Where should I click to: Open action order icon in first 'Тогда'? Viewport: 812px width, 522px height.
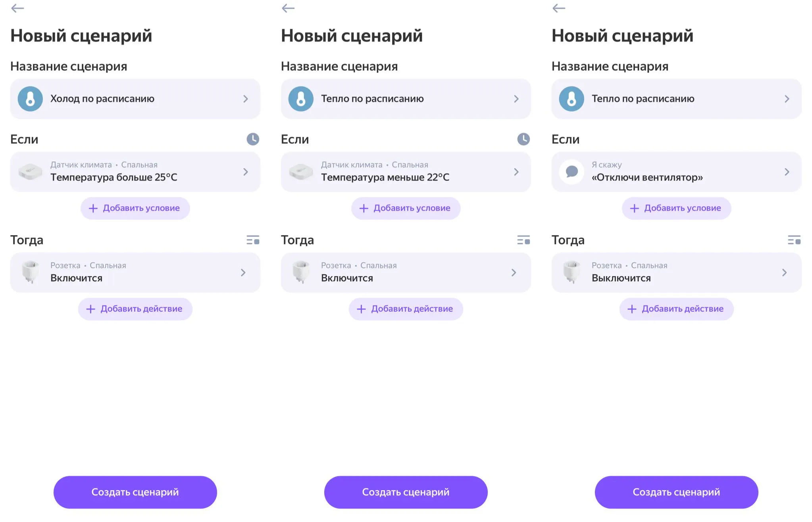click(253, 240)
